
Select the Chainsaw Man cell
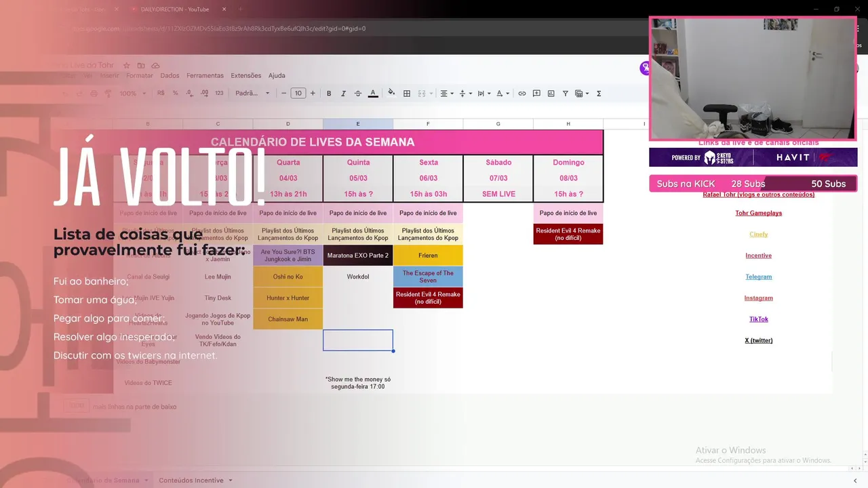pos(288,319)
